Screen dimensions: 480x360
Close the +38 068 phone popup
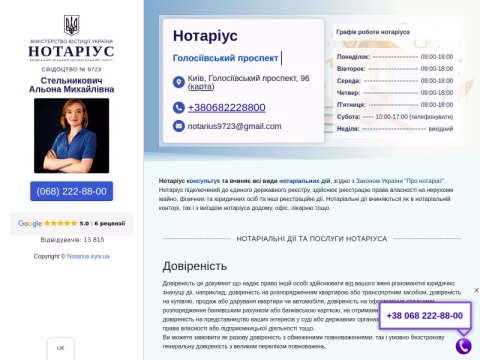(476, 290)
